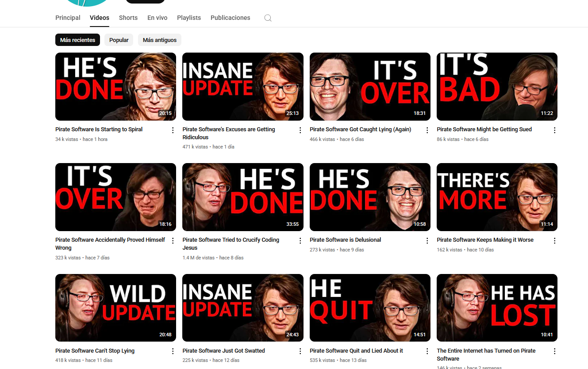Click the '225 k vistas' view count
This screenshot has height=369, width=588.
195,360
